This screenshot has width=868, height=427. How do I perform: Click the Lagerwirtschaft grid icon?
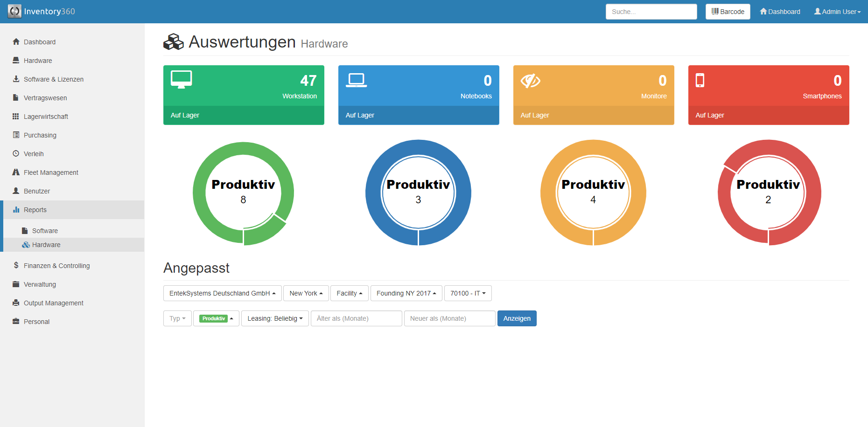16,117
